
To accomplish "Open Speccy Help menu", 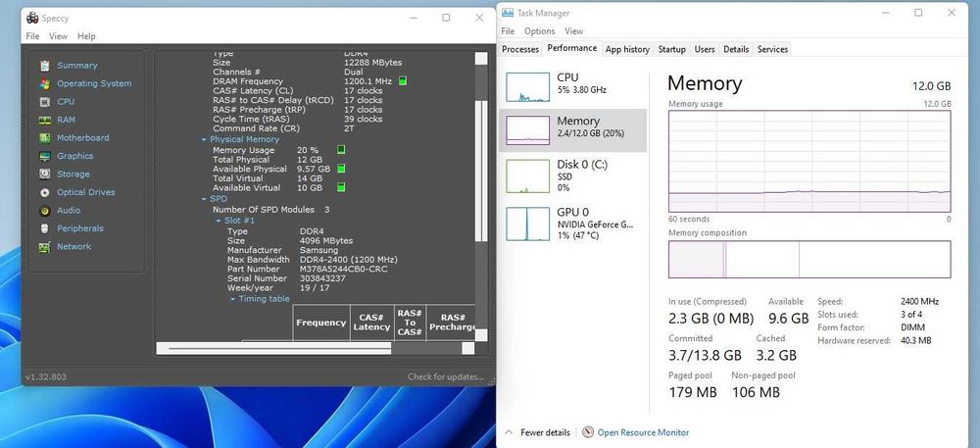I will 86,36.
